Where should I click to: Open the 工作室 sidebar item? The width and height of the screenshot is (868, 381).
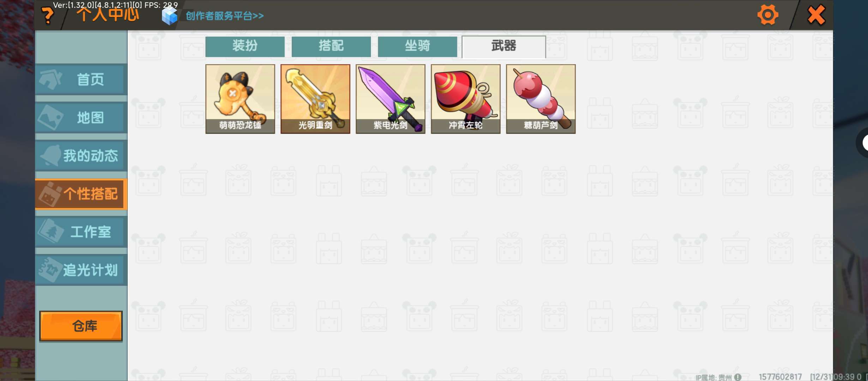point(81,232)
